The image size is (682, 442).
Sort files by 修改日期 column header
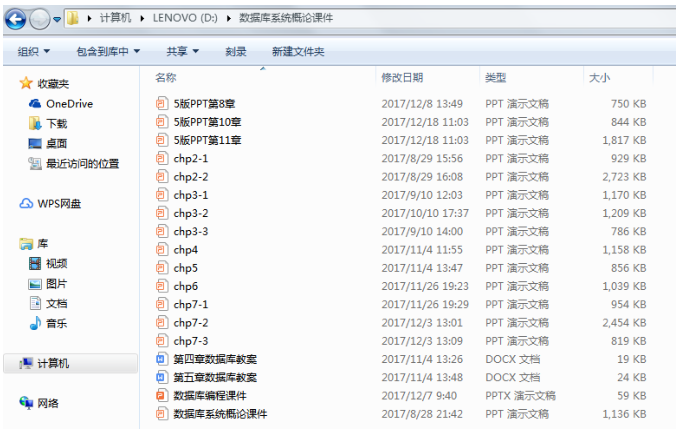(x=402, y=77)
